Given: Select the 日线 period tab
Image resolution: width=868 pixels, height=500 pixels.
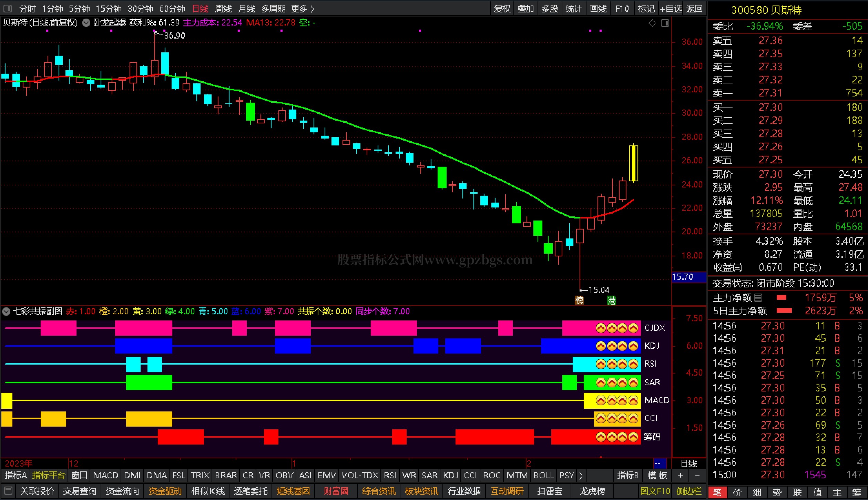Looking at the screenshot, I should 200,9.
